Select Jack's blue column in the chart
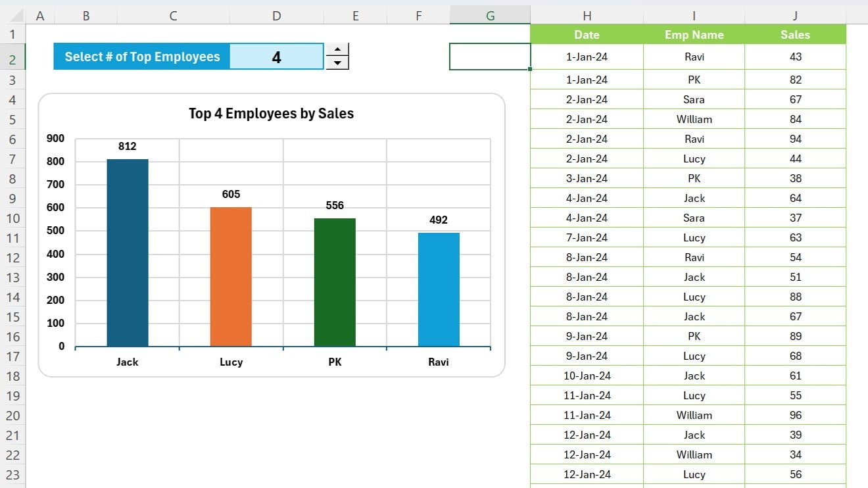The width and height of the screenshot is (868, 488). [x=127, y=250]
